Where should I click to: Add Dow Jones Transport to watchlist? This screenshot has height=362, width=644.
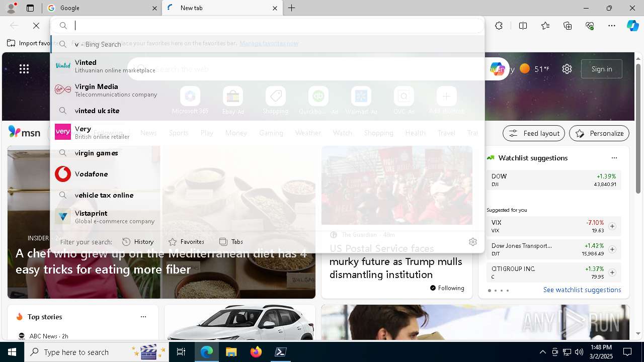612,249
